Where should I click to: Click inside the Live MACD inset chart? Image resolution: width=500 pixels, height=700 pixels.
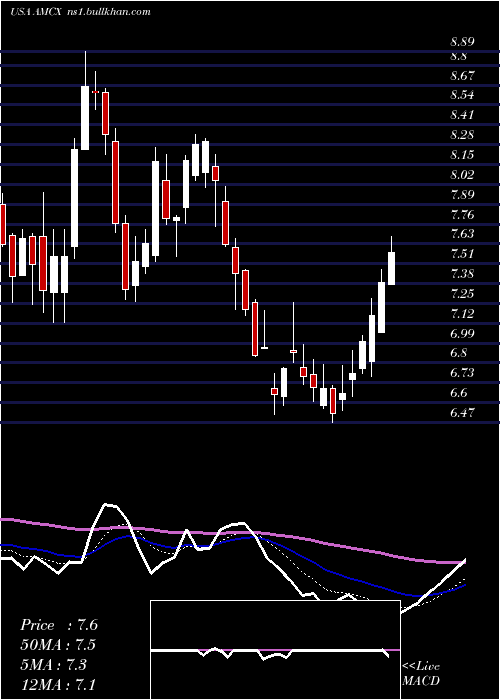[x=275, y=650]
